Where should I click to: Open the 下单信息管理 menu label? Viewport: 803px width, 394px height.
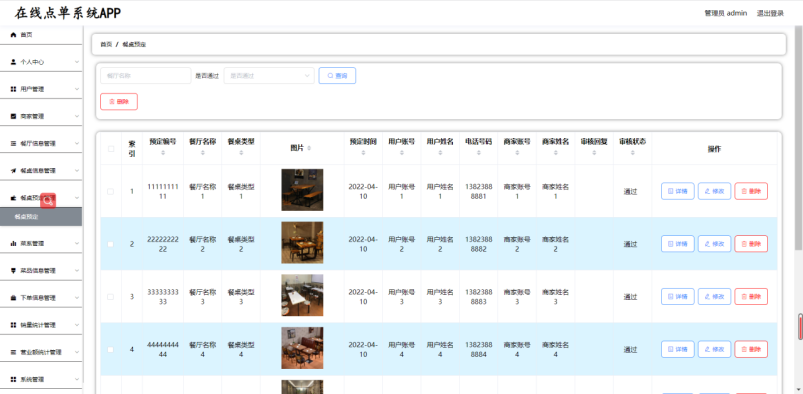[38, 298]
